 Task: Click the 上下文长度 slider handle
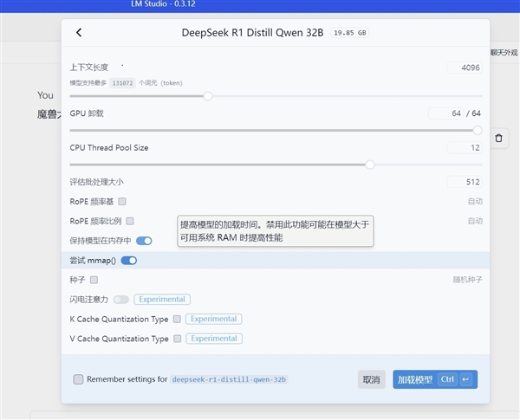coord(208,96)
